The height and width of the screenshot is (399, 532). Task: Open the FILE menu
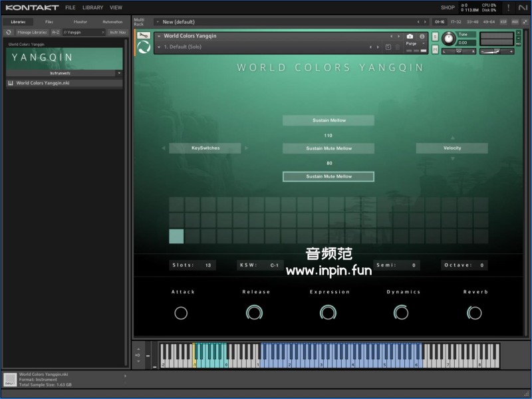[x=70, y=7]
